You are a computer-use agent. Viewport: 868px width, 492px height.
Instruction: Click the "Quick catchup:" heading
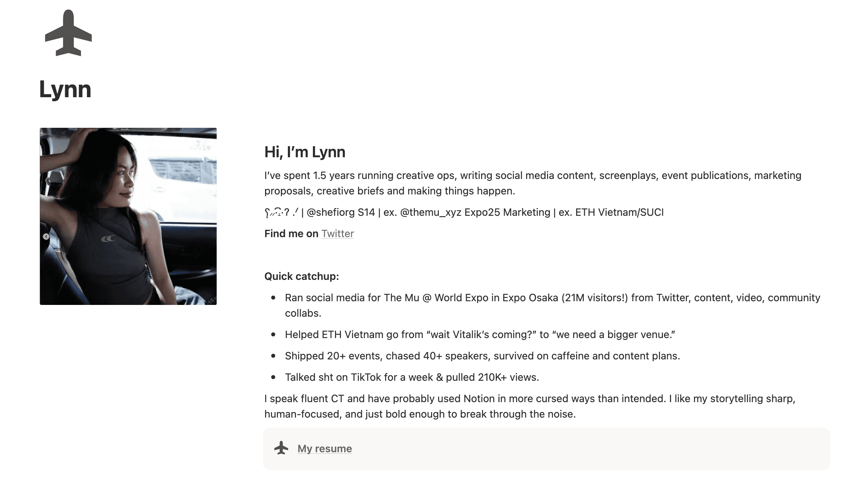(x=301, y=277)
